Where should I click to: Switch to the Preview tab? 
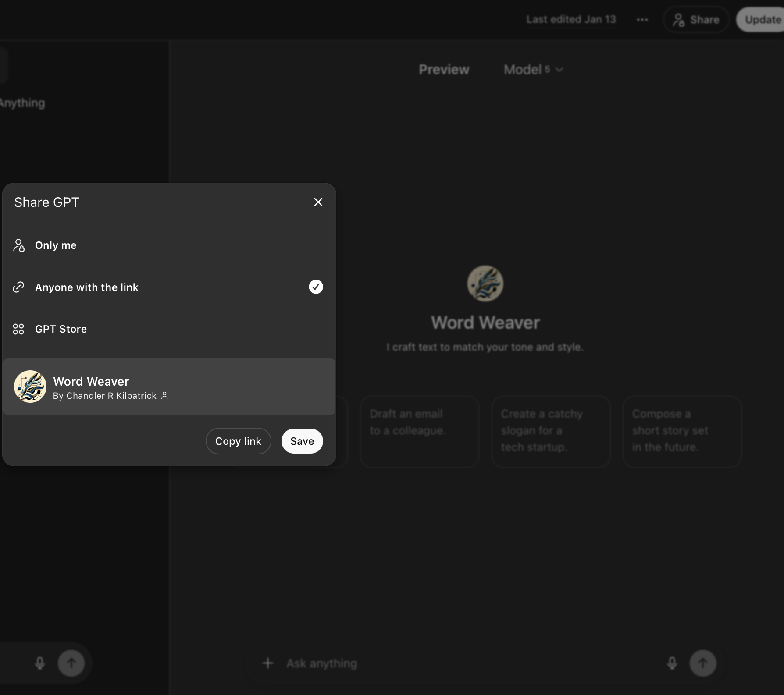point(444,69)
